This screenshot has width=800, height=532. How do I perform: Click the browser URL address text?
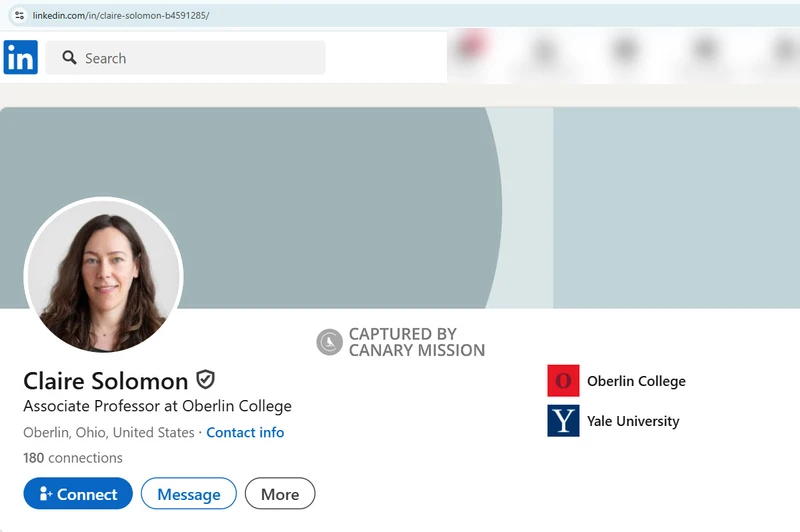click(x=120, y=15)
